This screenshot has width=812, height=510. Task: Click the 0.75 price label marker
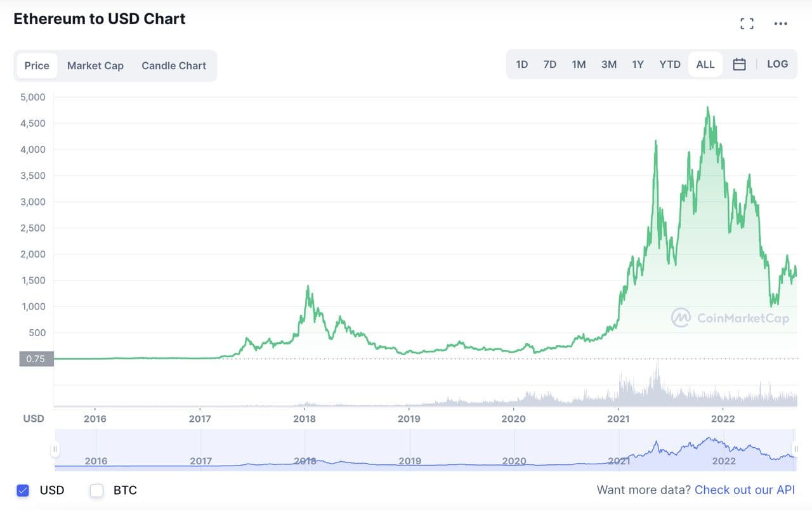(x=36, y=359)
